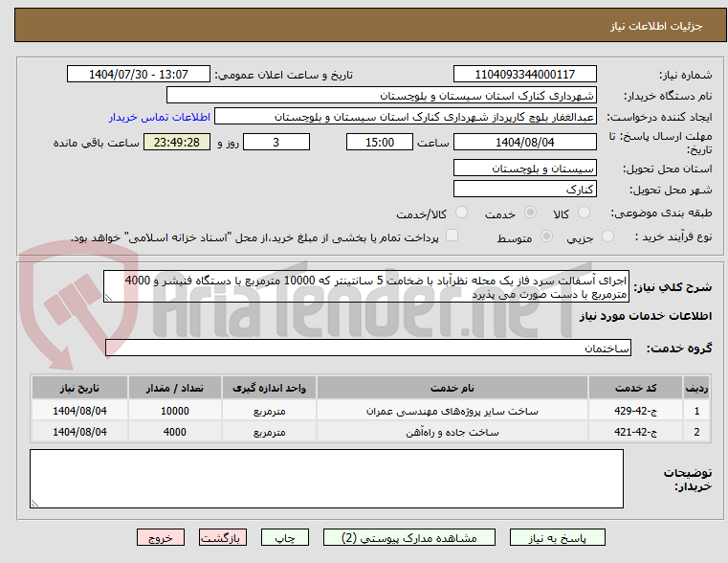Click the جزئیات اطلاعات نیاز page header
The image size is (728, 563).
pyautogui.click(x=656, y=26)
